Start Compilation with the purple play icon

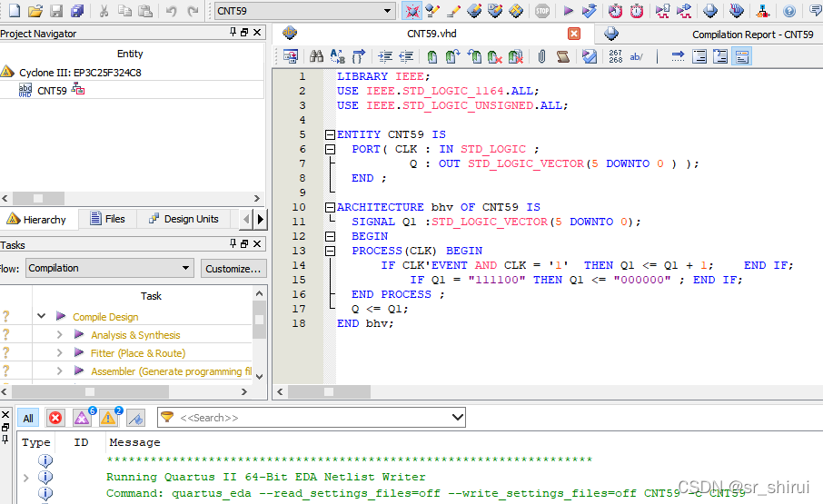click(568, 11)
